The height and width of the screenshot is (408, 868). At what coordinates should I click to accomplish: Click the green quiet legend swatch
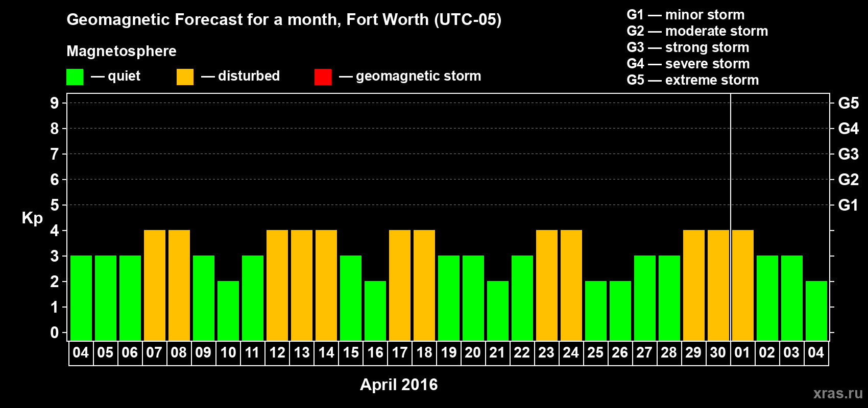75,77
